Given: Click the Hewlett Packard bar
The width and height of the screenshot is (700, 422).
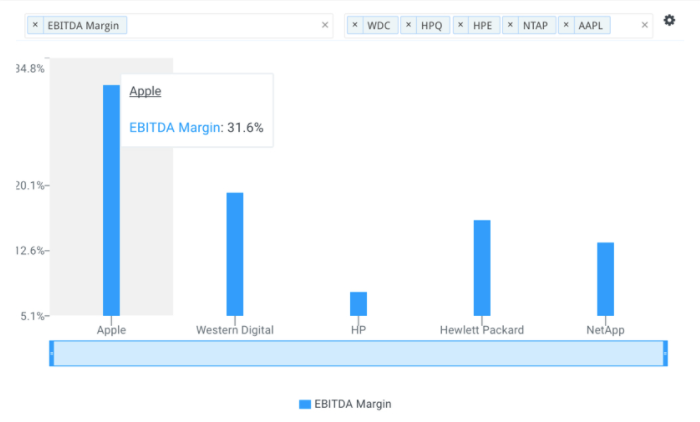Looking at the screenshot, I should [x=482, y=268].
